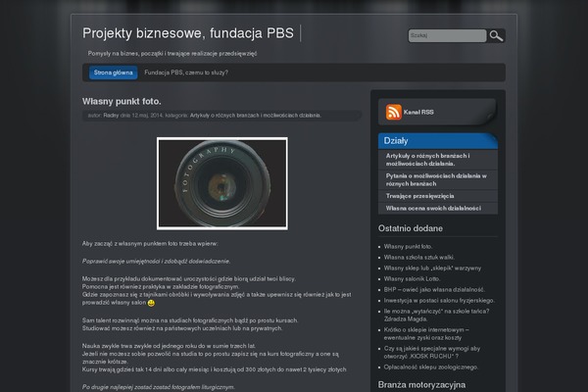The image size is (588, 392).
Task: Click the date text 12 maj, 2014
Action: point(147,116)
